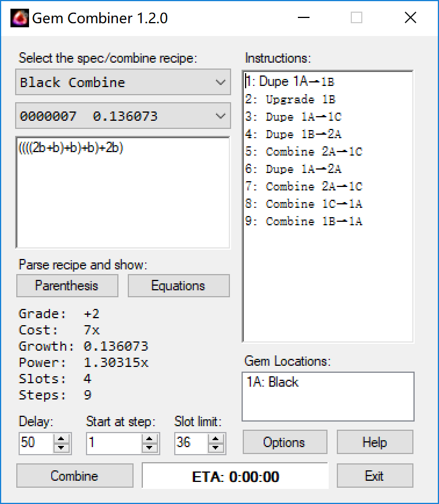Start combining with the Combine button
439x504 pixels.
pos(74,476)
